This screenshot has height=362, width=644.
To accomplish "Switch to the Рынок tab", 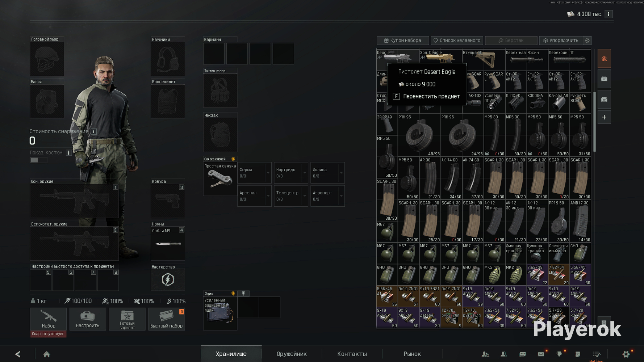I will point(412,354).
